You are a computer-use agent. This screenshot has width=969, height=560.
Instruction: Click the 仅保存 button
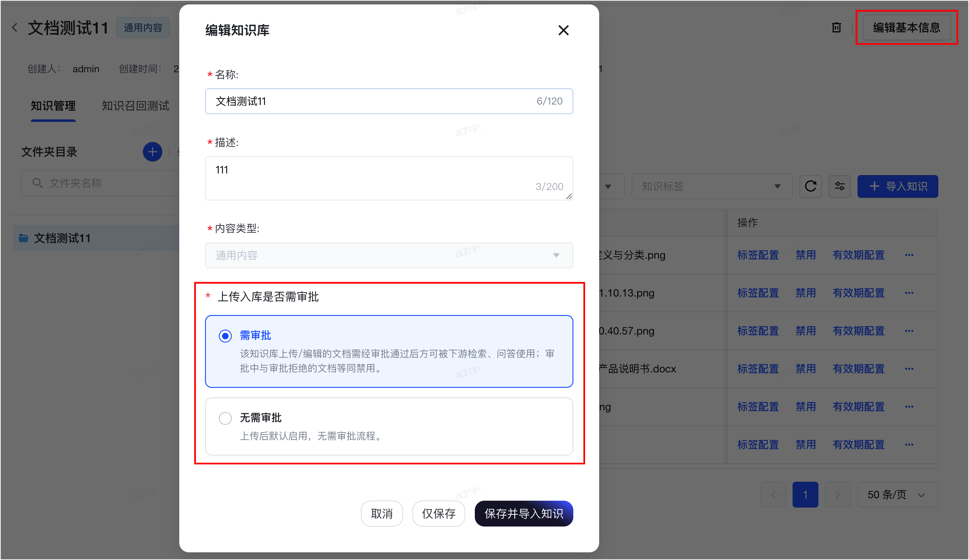[x=438, y=514]
